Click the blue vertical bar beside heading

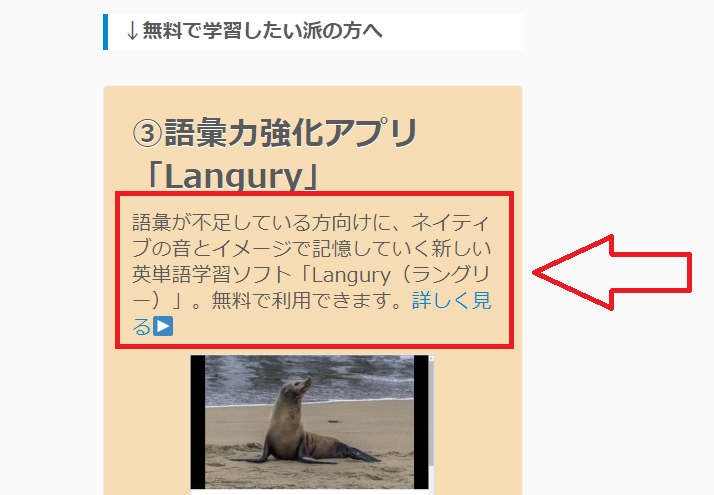click(106, 32)
